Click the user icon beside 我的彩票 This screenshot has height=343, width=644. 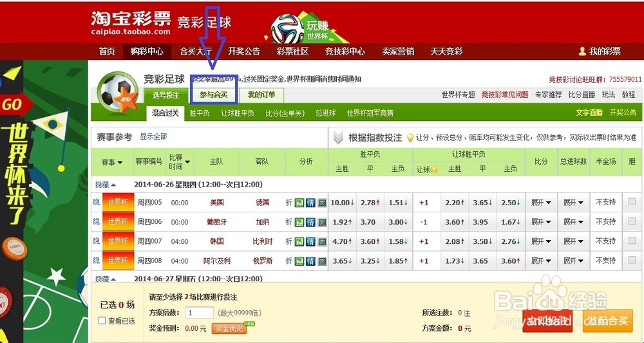point(582,51)
